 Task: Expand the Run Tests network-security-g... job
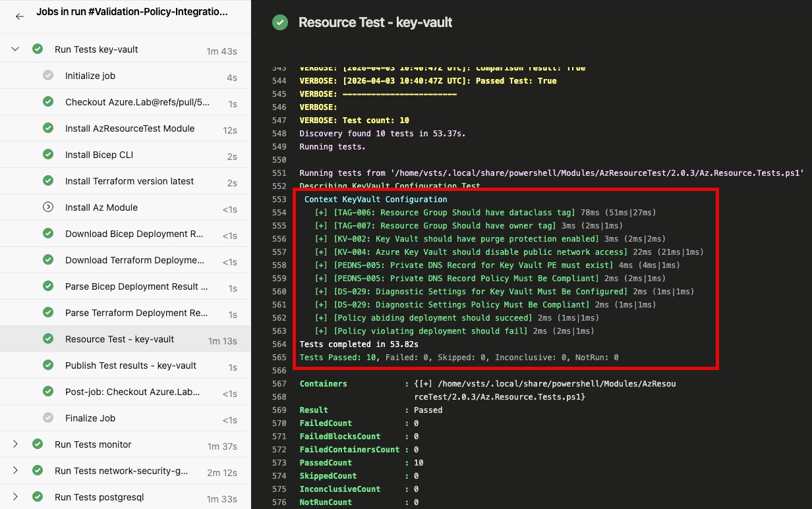16,471
